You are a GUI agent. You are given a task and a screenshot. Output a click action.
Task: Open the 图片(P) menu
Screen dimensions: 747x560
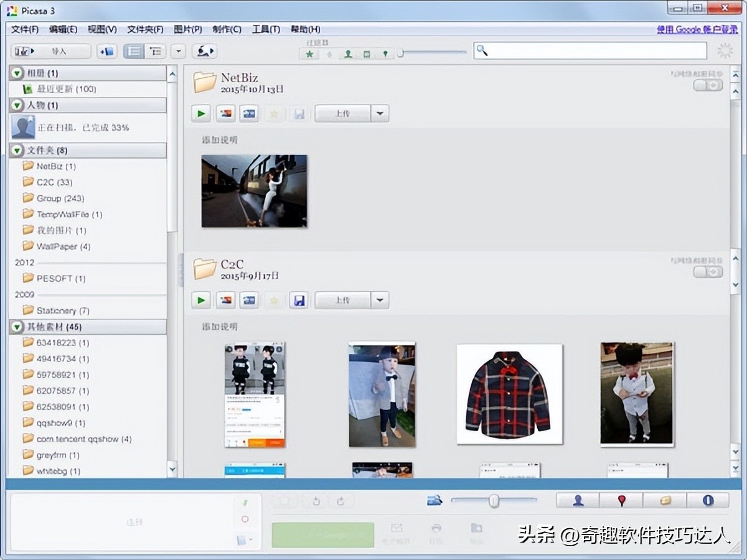tap(188, 29)
